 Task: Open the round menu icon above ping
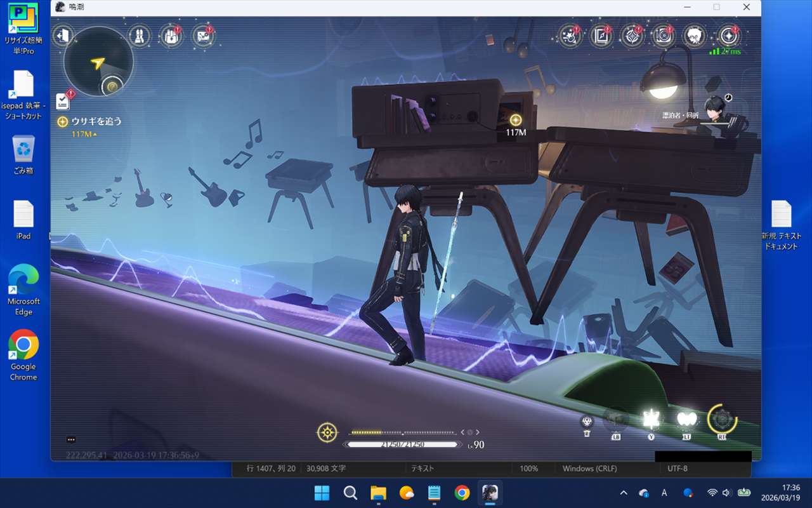[728, 36]
